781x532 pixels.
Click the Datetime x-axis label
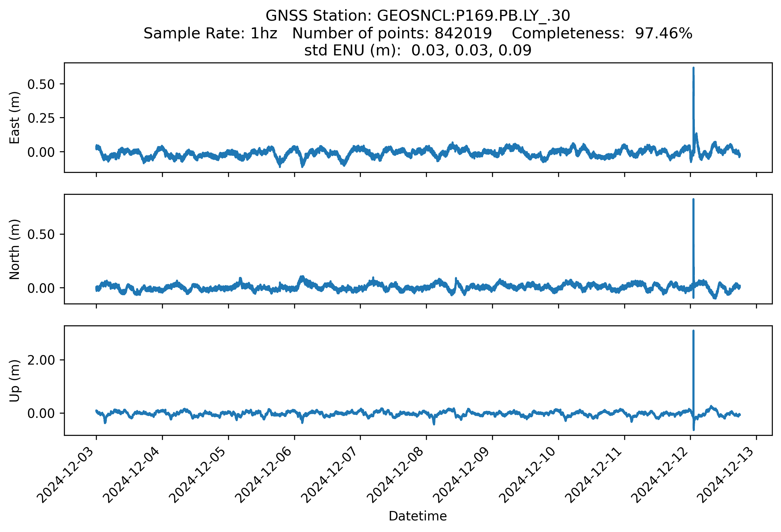418,516
